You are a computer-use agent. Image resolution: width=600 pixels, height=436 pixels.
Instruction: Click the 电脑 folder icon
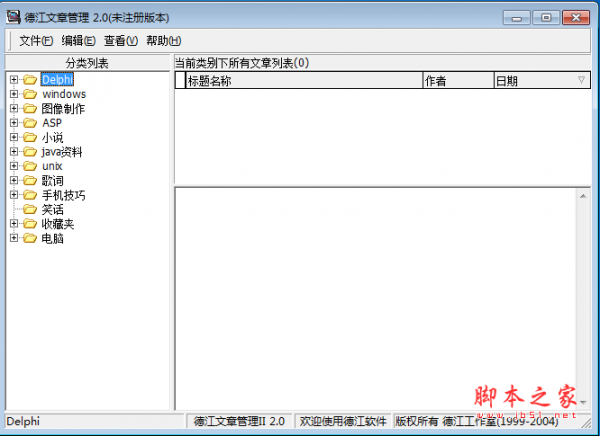(x=30, y=238)
